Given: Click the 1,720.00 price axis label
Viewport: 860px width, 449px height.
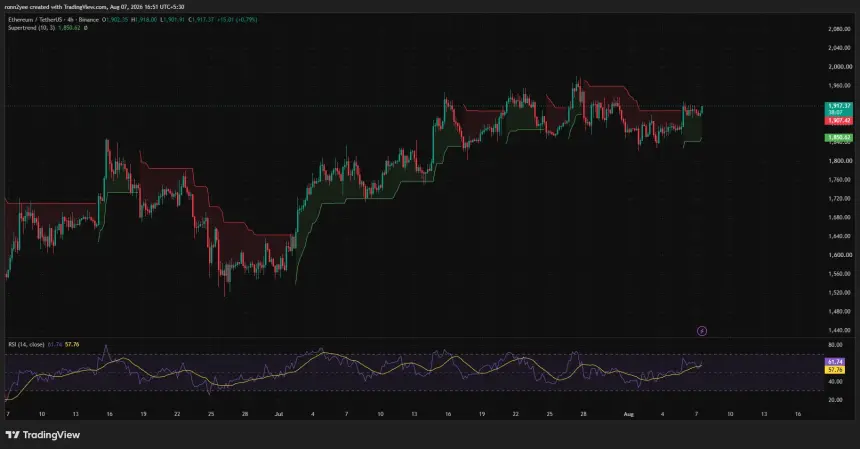Looking at the screenshot, I should point(839,198).
